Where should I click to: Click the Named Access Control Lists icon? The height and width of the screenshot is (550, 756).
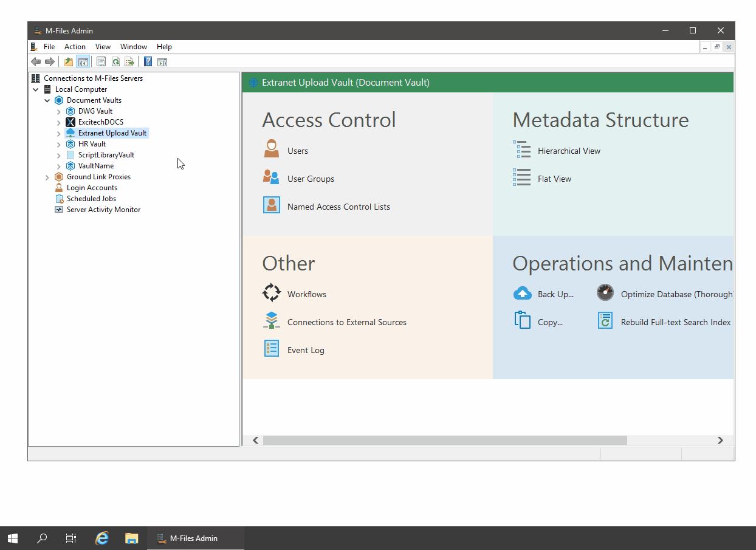272,205
